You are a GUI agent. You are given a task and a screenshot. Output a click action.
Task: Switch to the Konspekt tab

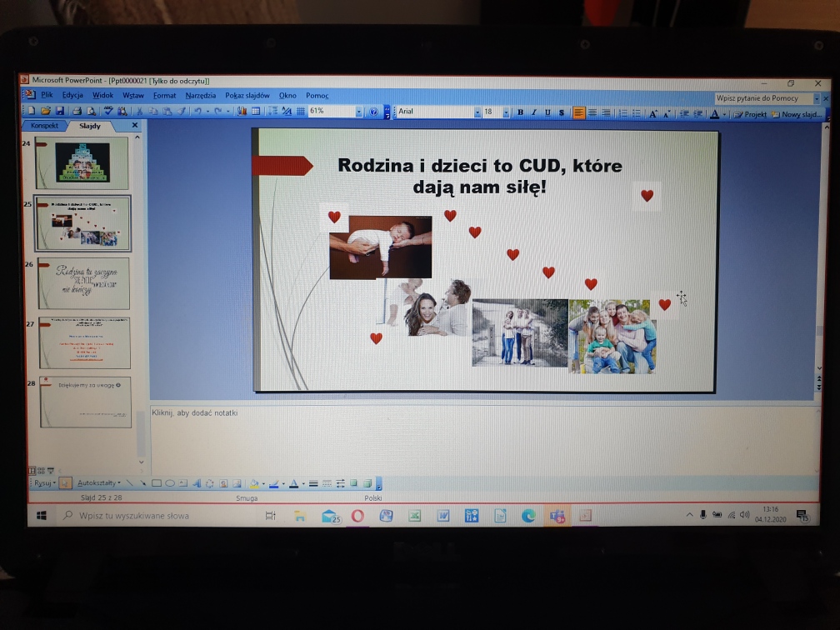[44, 125]
